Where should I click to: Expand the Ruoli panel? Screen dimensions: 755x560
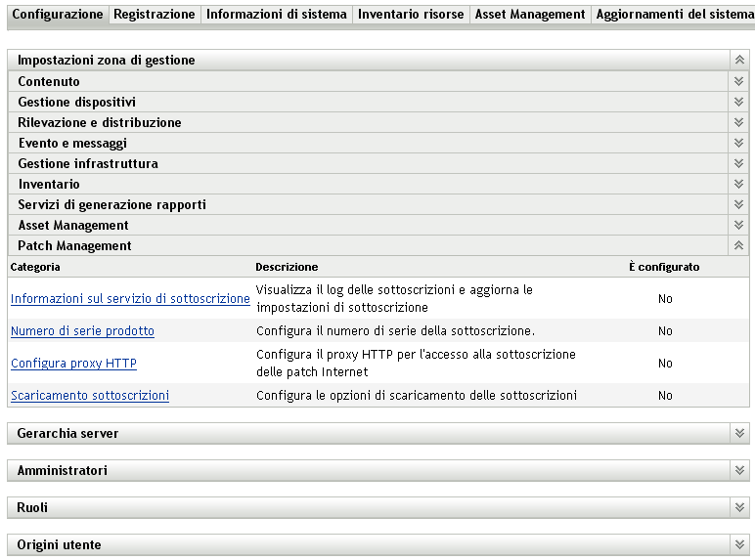pyautogui.click(x=739, y=507)
